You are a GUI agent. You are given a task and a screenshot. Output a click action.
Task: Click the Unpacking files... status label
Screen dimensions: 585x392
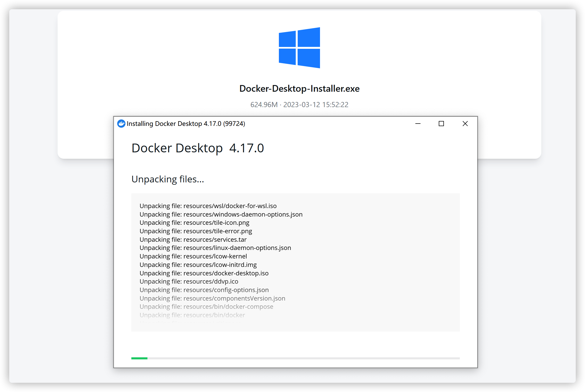click(168, 179)
